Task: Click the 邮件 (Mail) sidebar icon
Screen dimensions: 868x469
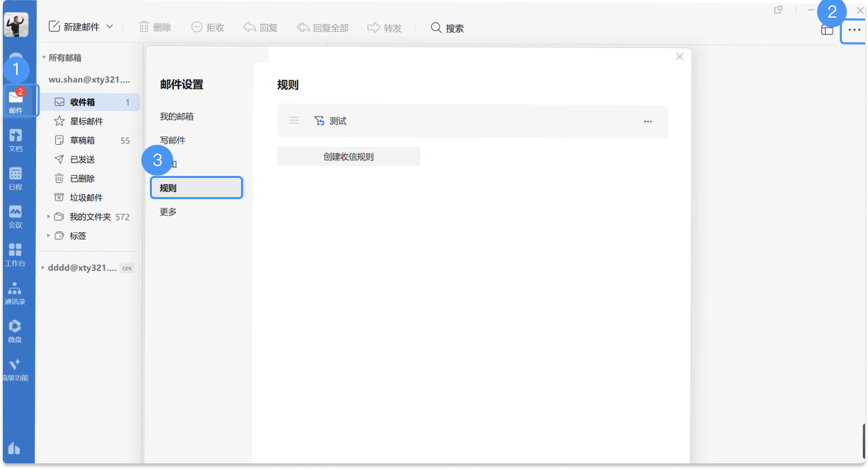Action: [16, 100]
